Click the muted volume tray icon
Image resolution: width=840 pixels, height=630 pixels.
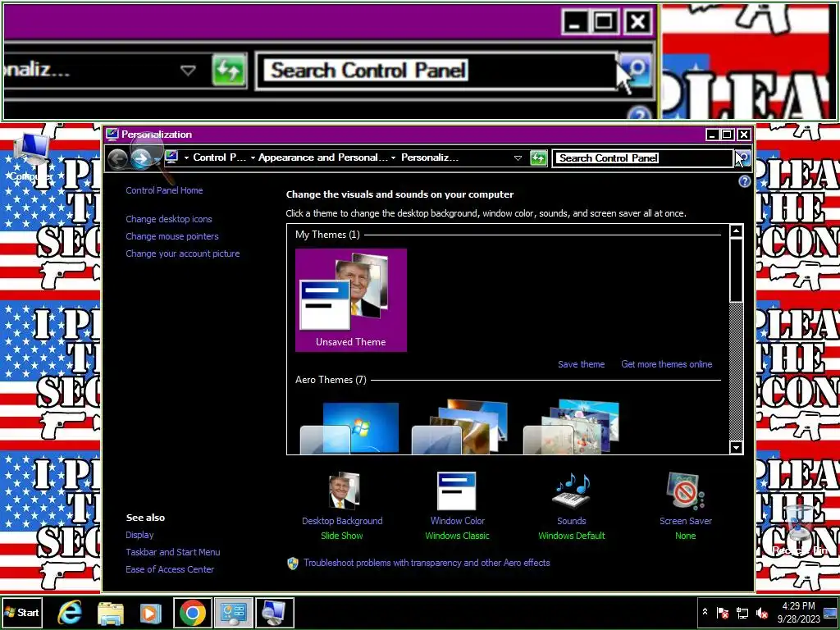tap(761, 612)
